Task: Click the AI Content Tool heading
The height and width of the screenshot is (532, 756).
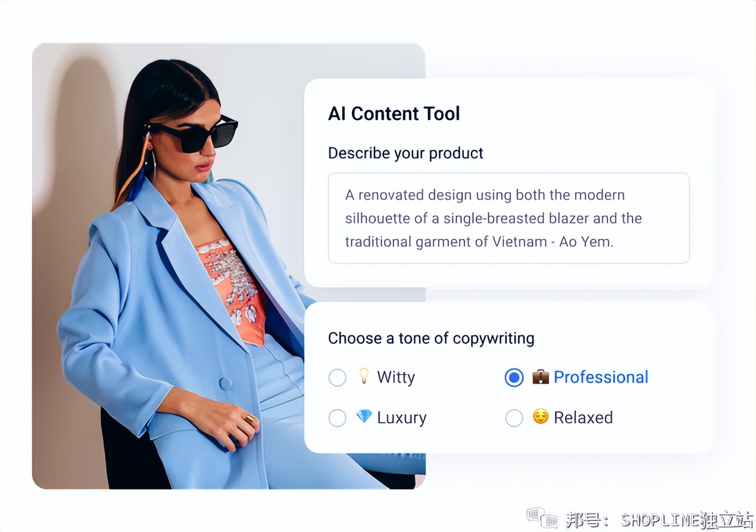Action: coord(394,114)
